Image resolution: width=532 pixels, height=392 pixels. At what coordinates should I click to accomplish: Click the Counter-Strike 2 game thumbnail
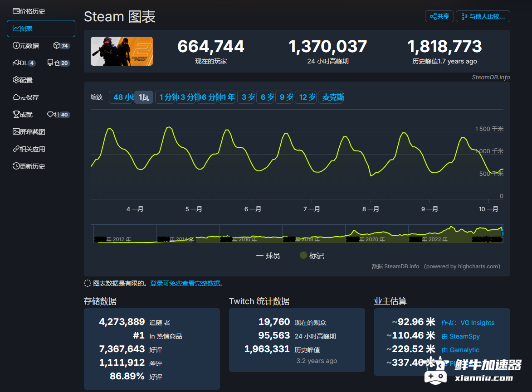[x=122, y=51]
